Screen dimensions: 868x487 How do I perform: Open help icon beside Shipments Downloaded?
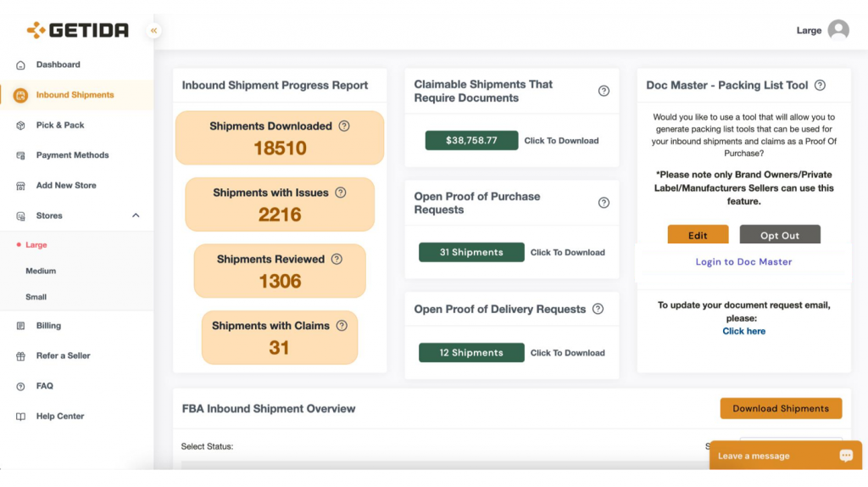point(344,126)
